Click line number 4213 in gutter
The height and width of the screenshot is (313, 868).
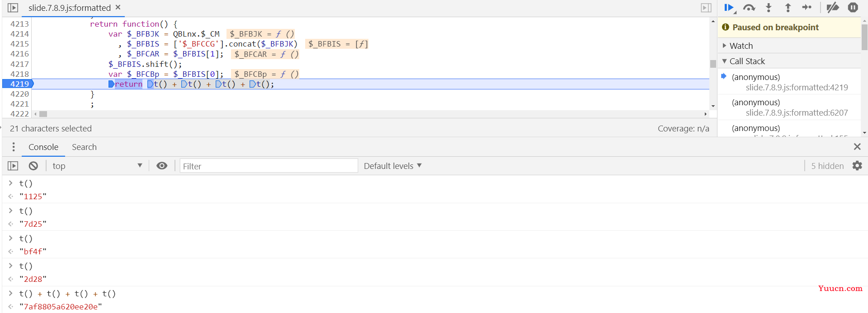(x=19, y=24)
